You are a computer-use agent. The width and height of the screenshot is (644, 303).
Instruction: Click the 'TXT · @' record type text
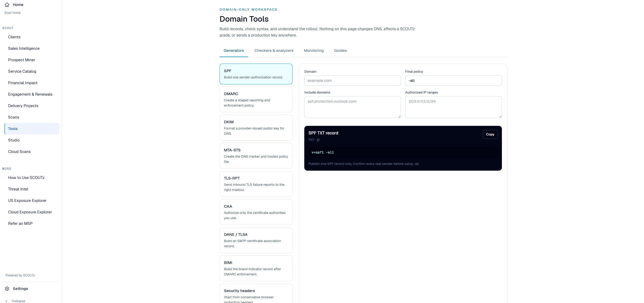pos(314,140)
